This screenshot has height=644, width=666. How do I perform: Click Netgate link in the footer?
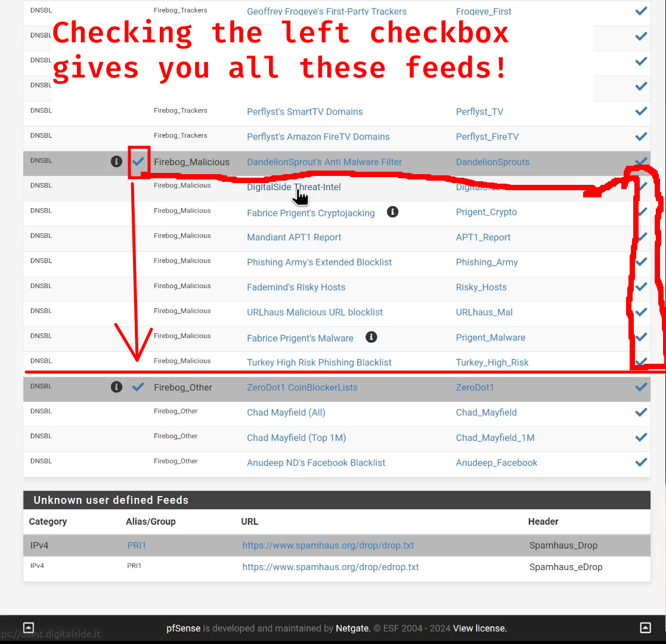tap(352, 628)
